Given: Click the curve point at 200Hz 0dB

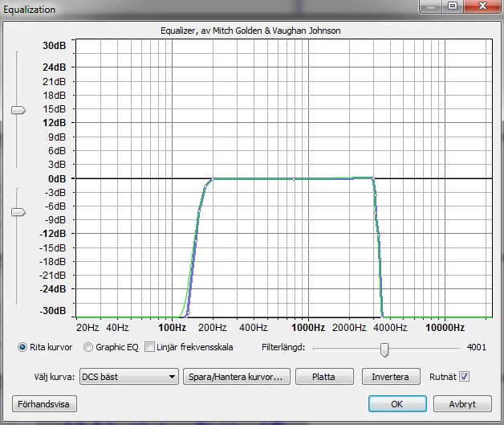Looking at the screenshot, I should coord(213,178).
